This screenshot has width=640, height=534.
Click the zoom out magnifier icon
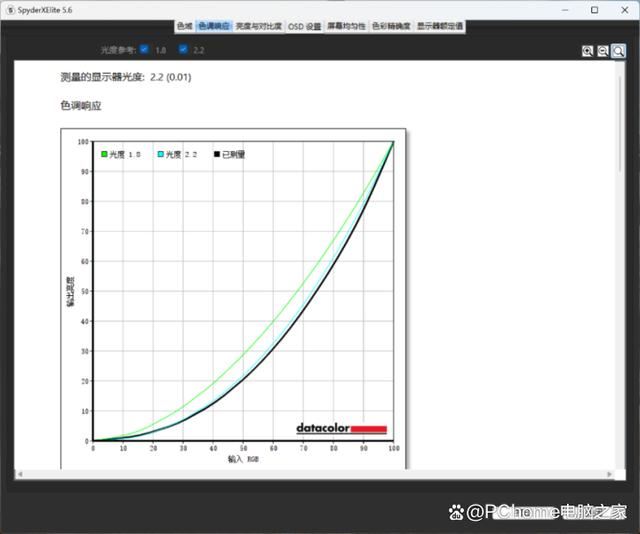603,51
